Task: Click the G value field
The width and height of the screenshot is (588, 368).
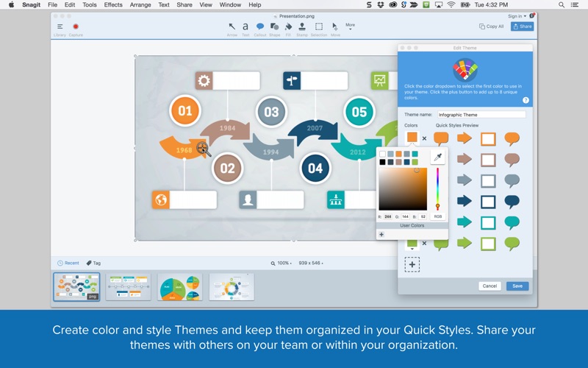Action: pyautogui.click(x=406, y=216)
